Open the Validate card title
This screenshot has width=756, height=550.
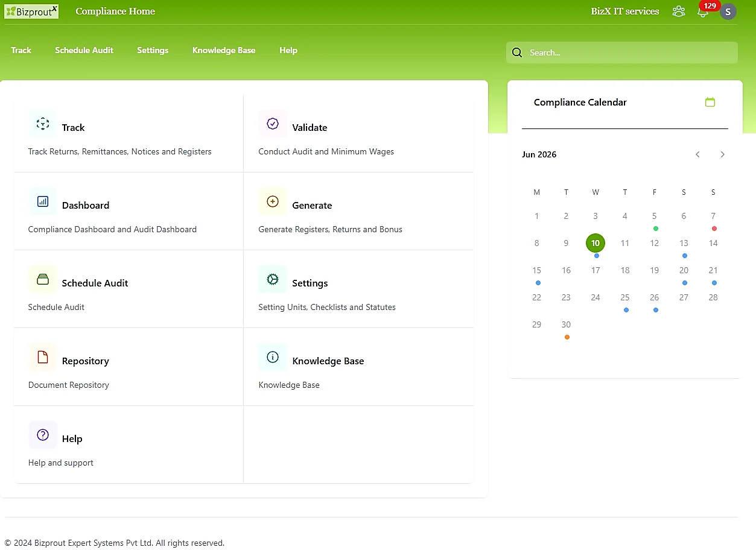(x=310, y=127)
